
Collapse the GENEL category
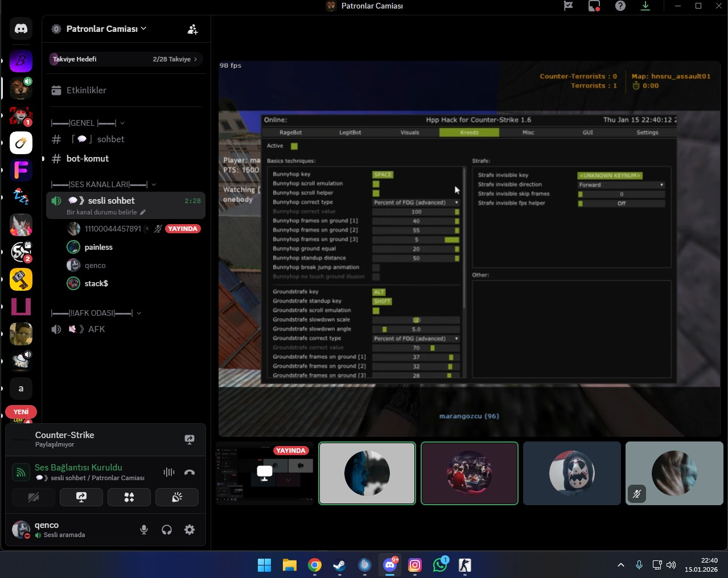pos(88,123)
